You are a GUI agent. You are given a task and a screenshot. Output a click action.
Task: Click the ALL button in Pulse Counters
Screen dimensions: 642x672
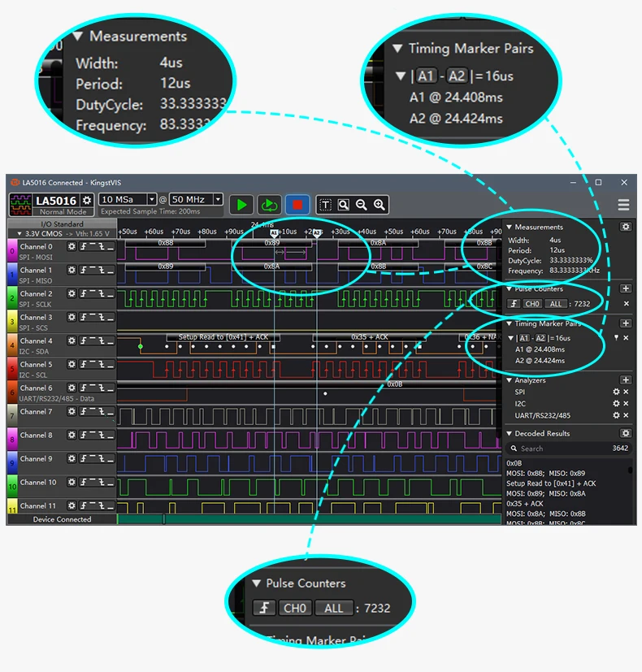point(555,304)
